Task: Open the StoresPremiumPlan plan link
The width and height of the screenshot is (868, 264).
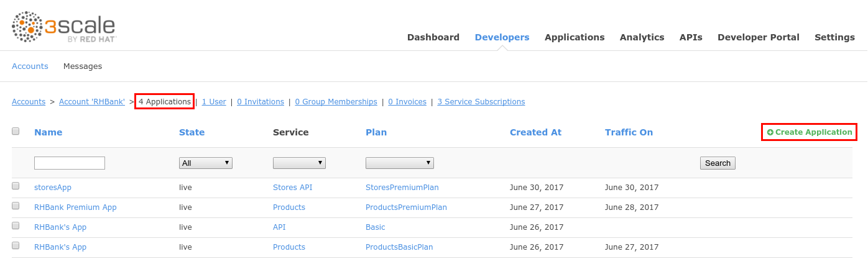Action: 403,187
